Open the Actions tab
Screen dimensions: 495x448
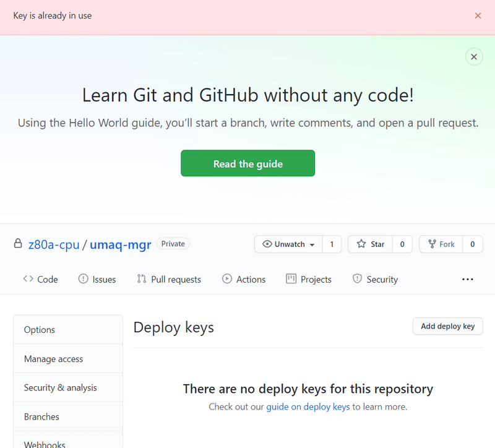tap(244, 280)
